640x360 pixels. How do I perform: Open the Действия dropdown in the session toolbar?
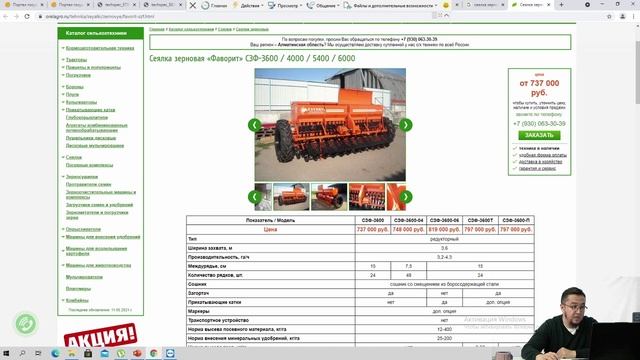pyautogui.click(x=248, y=5)
